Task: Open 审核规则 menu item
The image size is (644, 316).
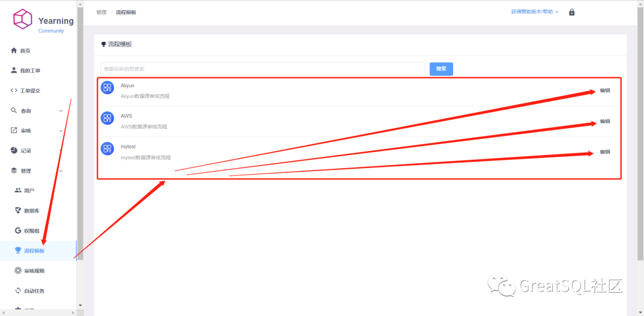Action: (x=33, y=271)
